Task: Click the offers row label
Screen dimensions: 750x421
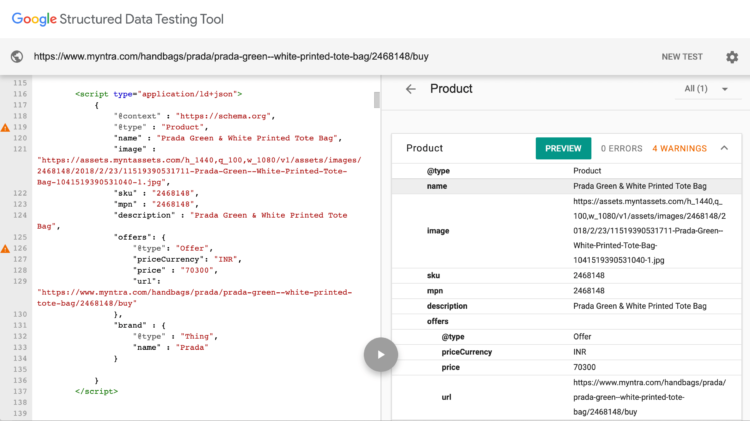Action: (x=438, y=321)
